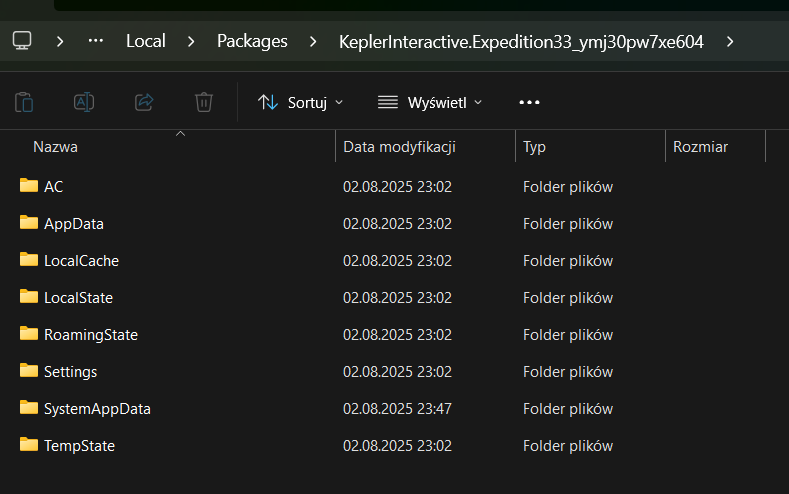Show hidden breadcrumb folders via ellipsis
This screenshot has width=789, height=494.
[96, 41]
